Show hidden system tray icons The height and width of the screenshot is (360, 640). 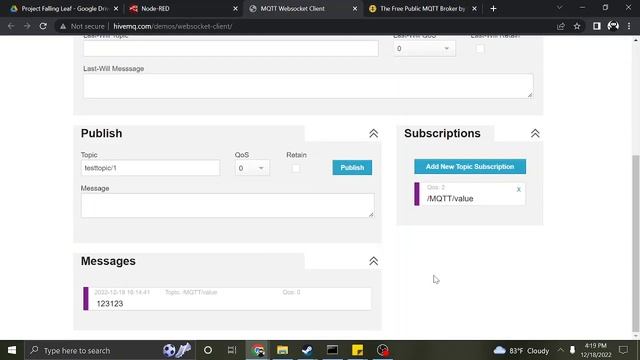[560, 350]
